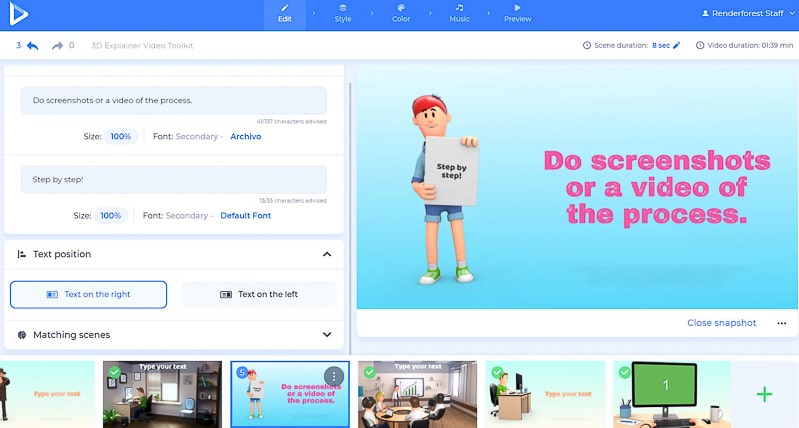Click the 3D Explainer Video Toolkit title
799x428 pixels.
(x=142, y=46)
